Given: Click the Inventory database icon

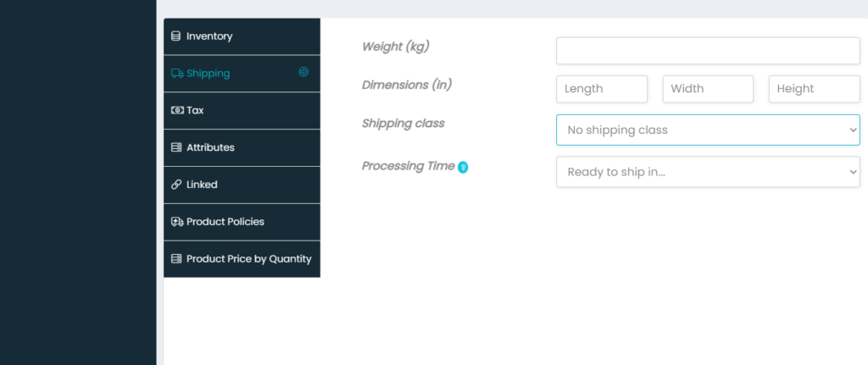Looking at the screenshot, I should click(x=176, y=36).
